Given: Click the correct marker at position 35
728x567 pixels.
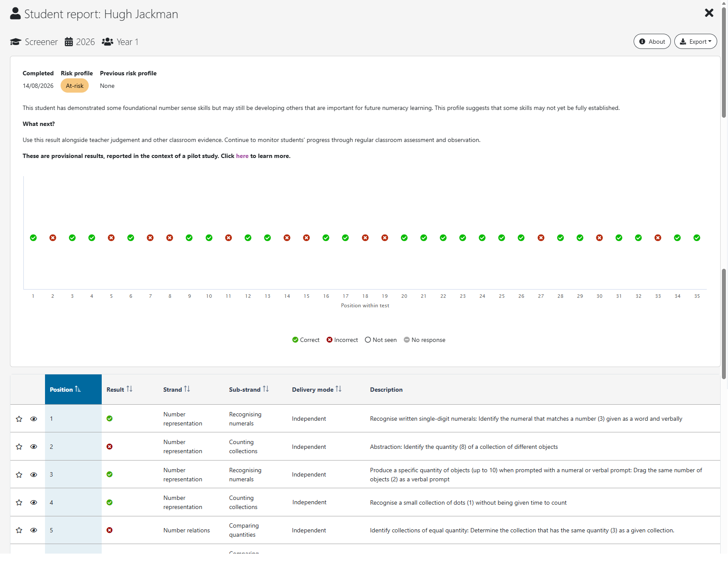Looking at the screenshot, I should pyautogui.click(x=697, y=238).
